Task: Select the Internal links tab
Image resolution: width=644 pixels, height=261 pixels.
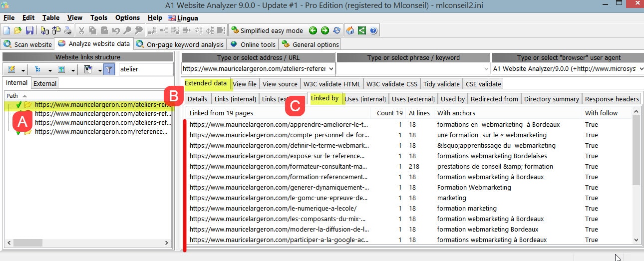Action: 16,83
